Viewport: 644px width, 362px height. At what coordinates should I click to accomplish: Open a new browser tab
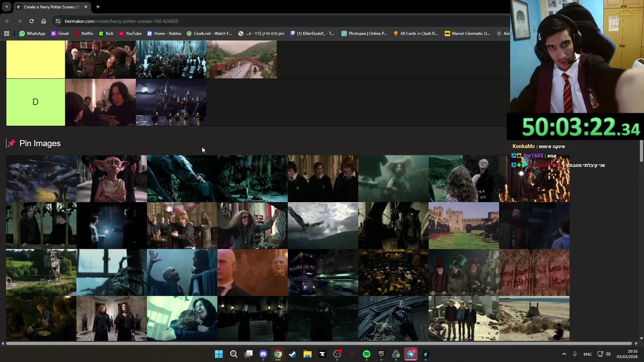pos(98,7)
